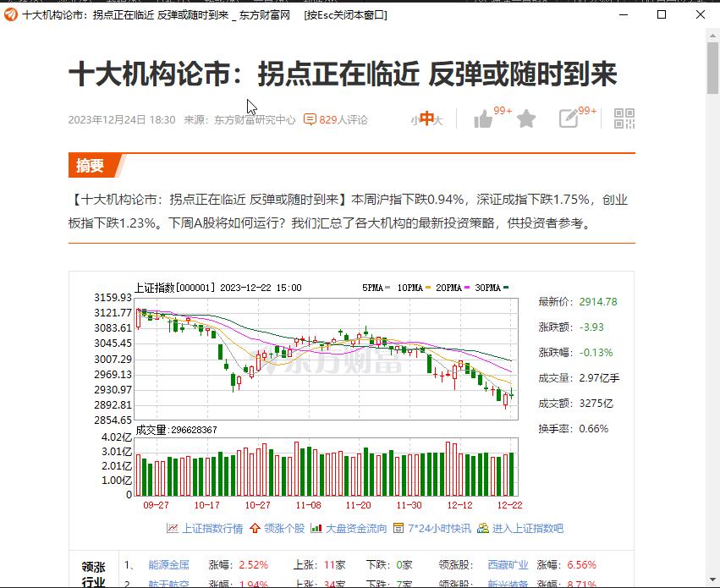Click the 摘要 summary label
This screenshot has width=720, height=588.
[90, 166]
